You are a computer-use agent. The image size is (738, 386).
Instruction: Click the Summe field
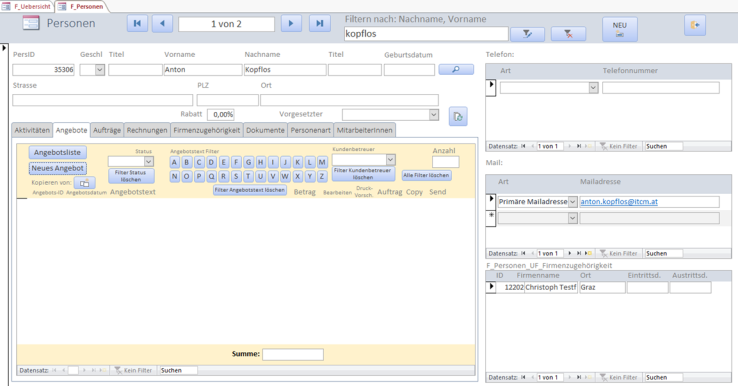[x=293, y=354]
